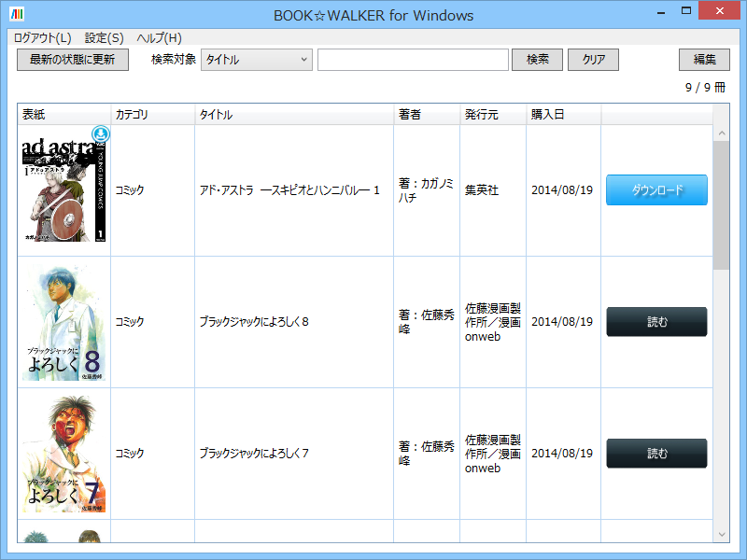Open the 設定(S) menu
This screenshot has height=560, width=747.
[x=104, y=37]
